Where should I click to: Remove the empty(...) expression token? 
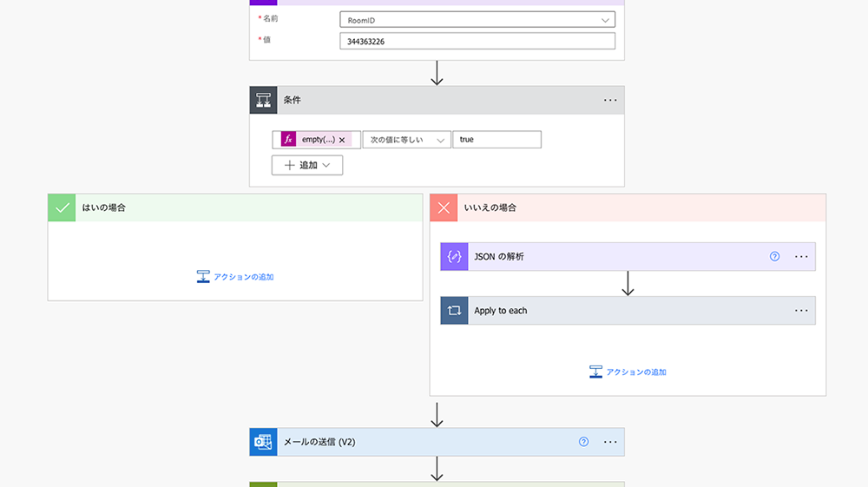point(342,140)
